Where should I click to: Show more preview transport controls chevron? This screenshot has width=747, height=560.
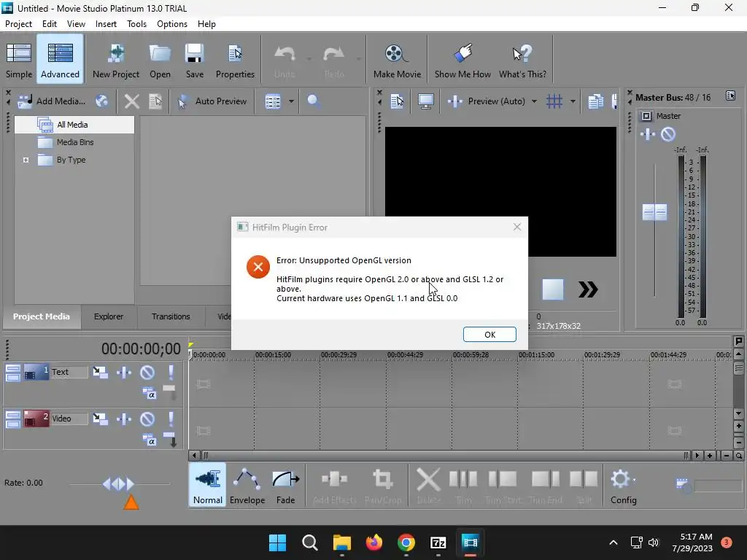[588, 289]
